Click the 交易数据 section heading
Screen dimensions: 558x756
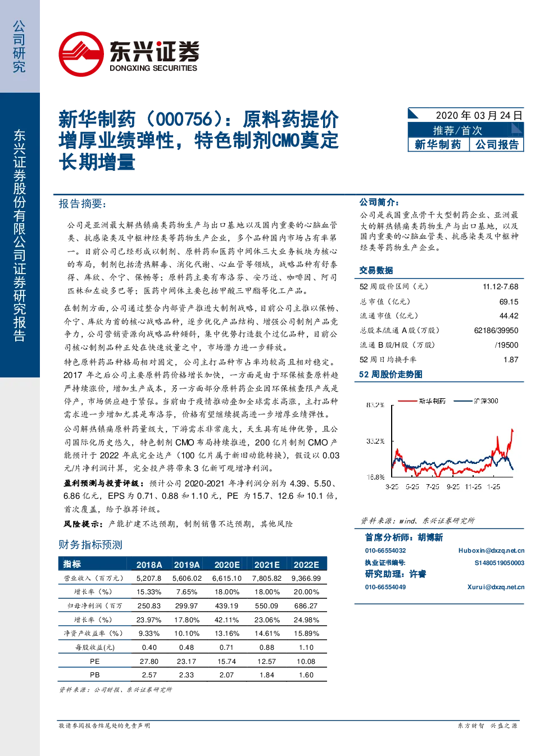click(x=376, y=270)
